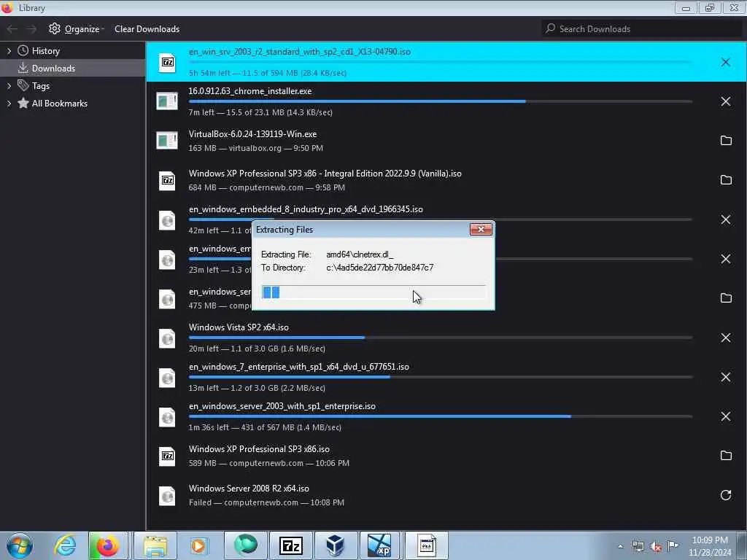This screenshot has width=747, height=560.
Task: Select en_windows_server_2003_with_sp1_enterprise.iso entry
Action: (446, 416)
